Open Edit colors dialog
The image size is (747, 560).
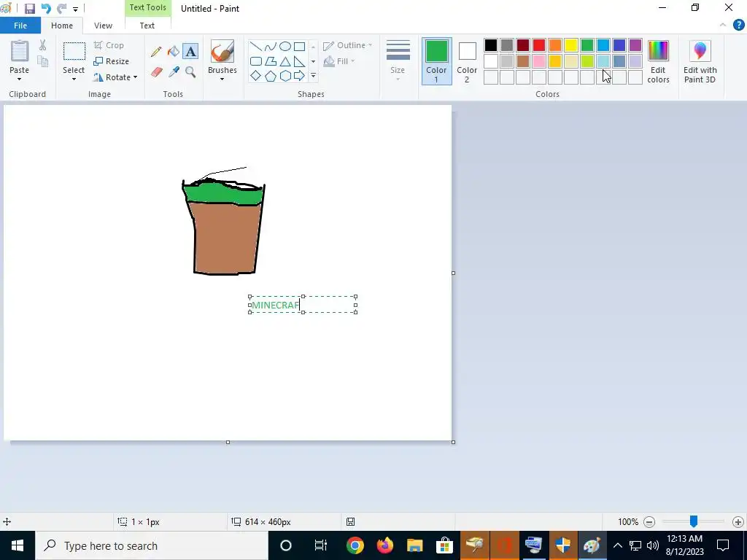pos(658,62)
